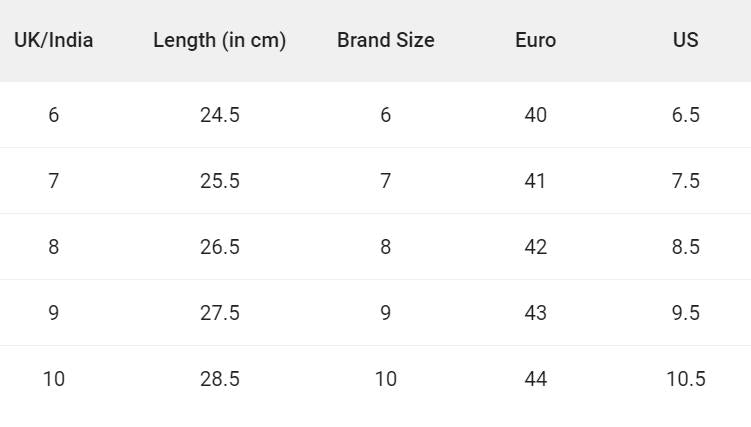Select the 27.5 cm length cell

tap(219, 313)
